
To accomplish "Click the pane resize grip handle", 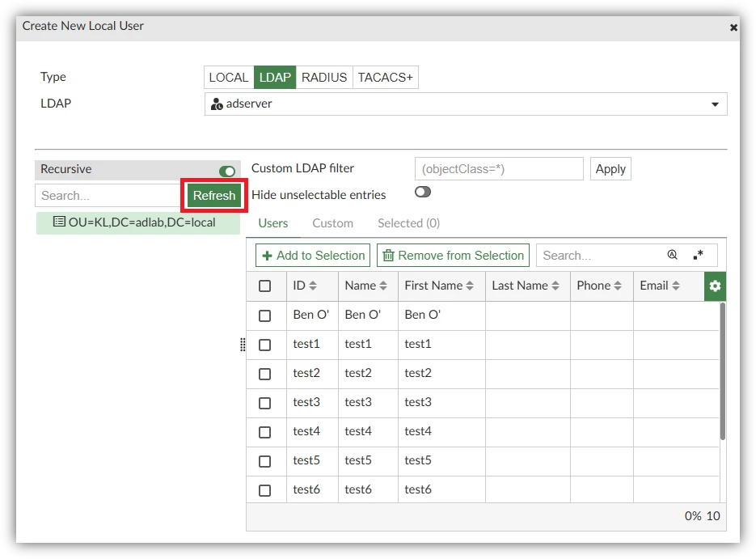I will point(243,345).
